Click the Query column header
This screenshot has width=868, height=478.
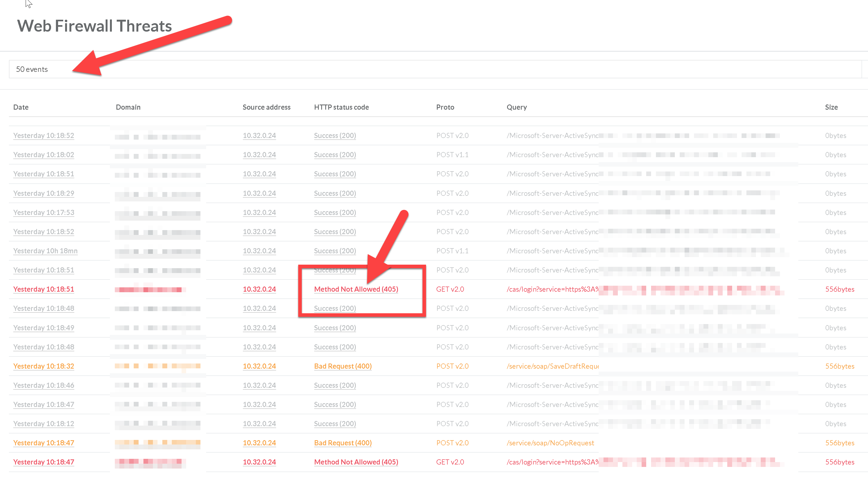tap(516, 107)
